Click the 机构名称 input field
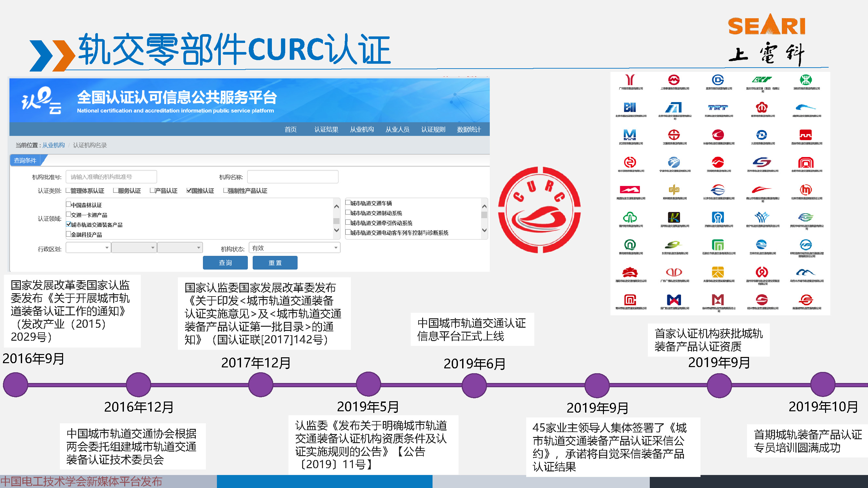Image resolution: width=868 pixels, height=488 pixels. point(292,177)
